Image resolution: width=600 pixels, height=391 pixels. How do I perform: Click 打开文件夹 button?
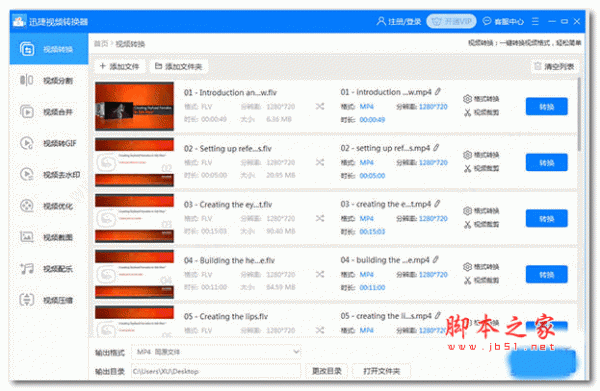click(382, 371)
